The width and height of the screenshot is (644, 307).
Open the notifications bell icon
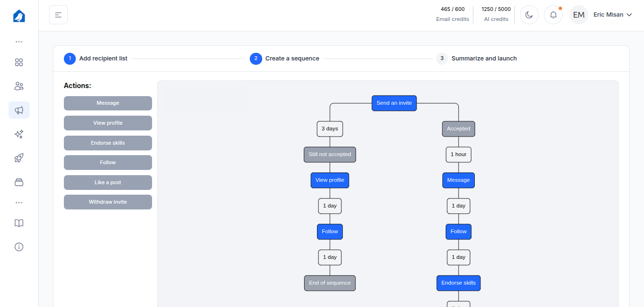[553, 15]
